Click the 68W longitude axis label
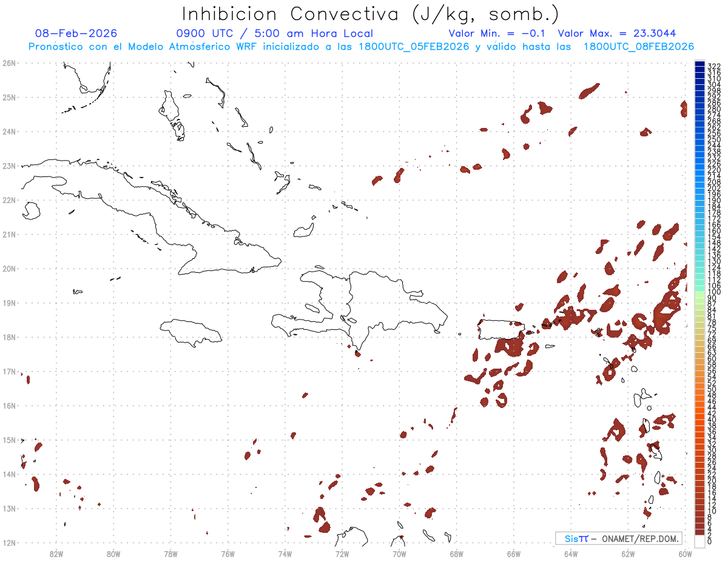The height and width of the screenshot is (562, 728). coord(457,553)
